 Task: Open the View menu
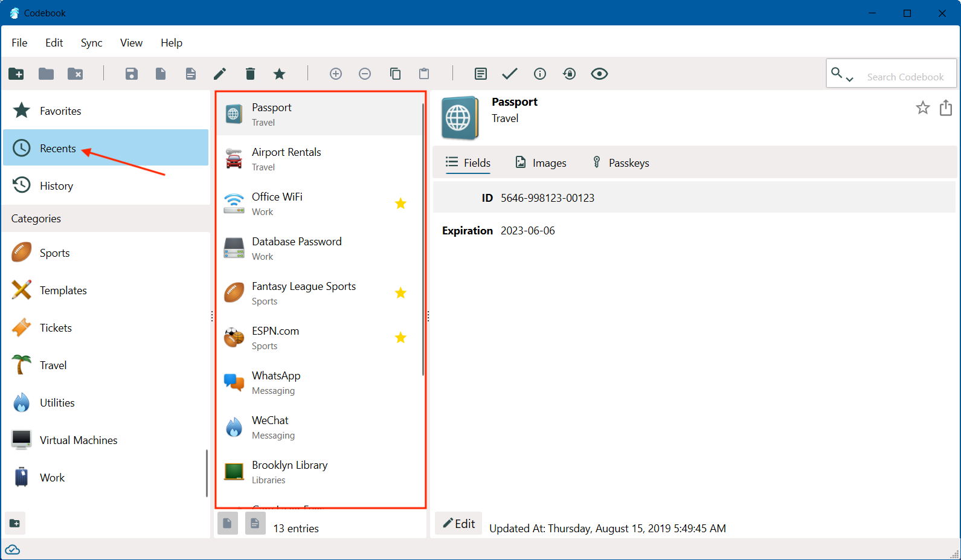coord(131,43)
